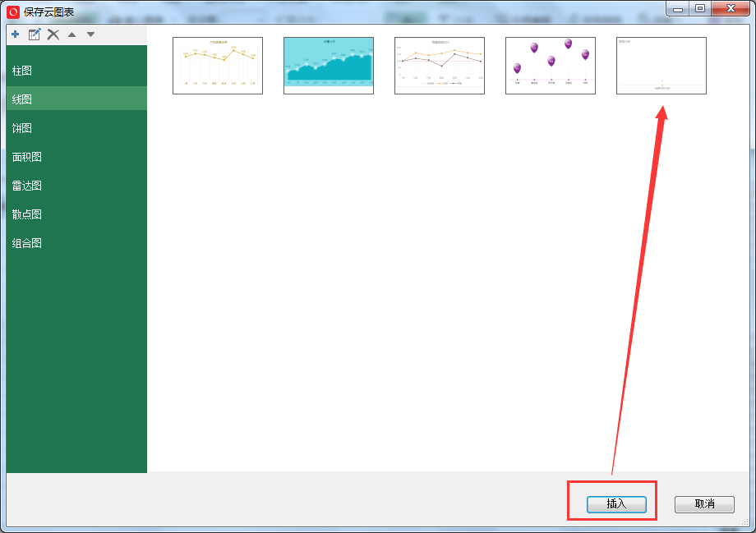The image size is (756, 533).
Task: Select the 柱图 category
Action: click(76, 71)
